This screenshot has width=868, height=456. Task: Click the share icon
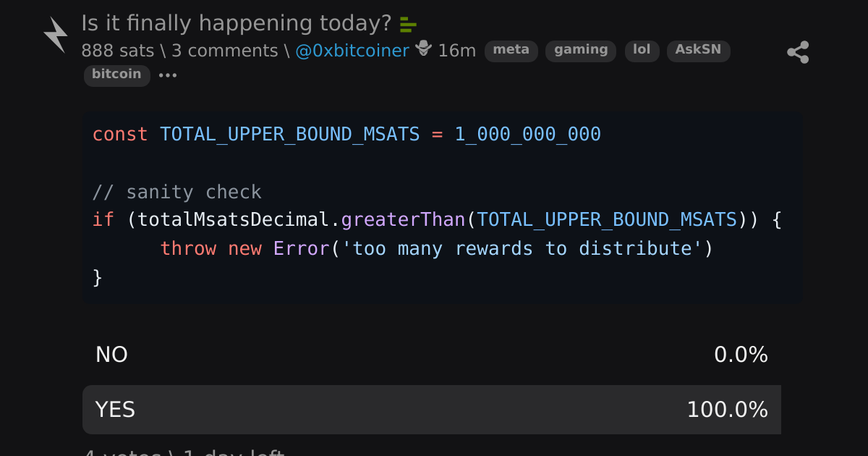pos(798,52)
